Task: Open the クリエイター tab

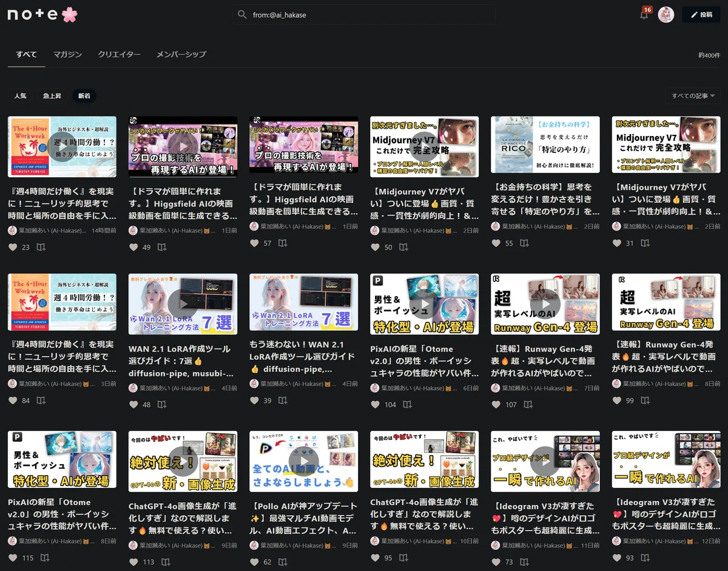Action: [119, 54]
